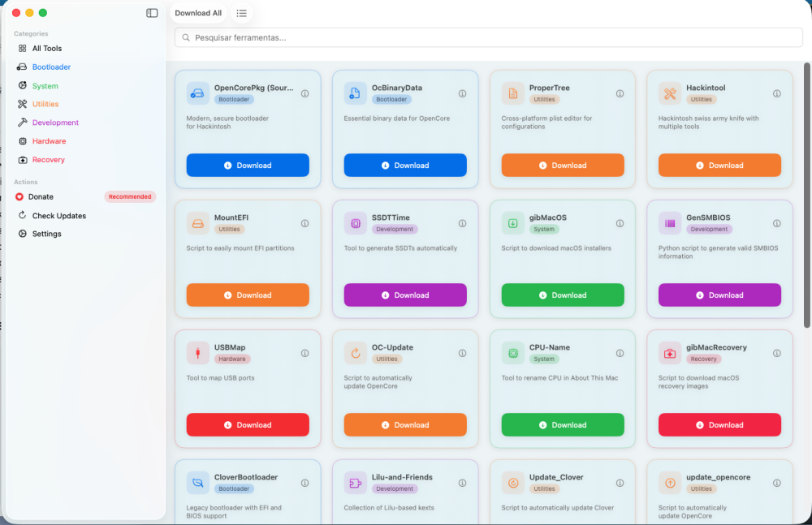Image resolution: width=812 pixels, height=525 pixels.
Task: Open GenSMBIOS info icon
Action: click(777, 224)
